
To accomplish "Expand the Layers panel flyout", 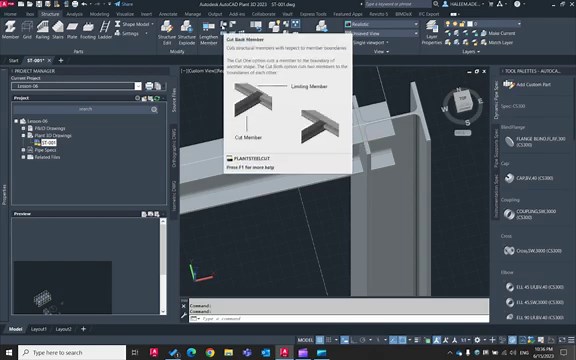I will tap(471, 52).
